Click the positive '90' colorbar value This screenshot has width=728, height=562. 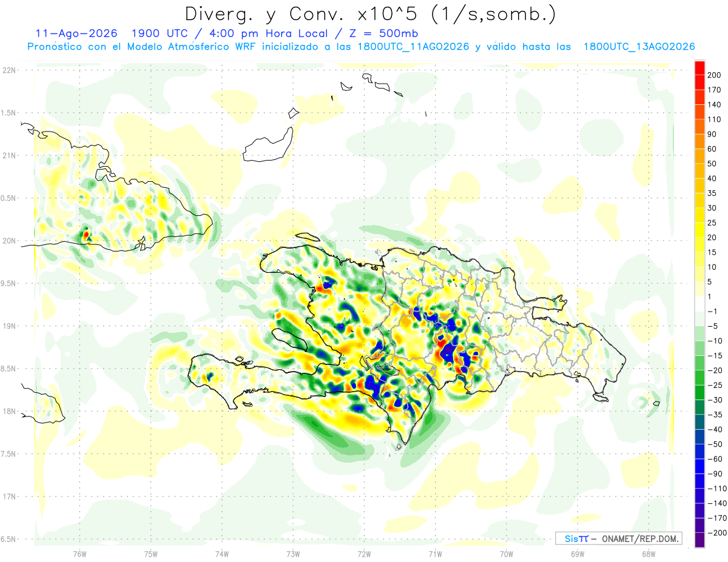pos(712,134)
